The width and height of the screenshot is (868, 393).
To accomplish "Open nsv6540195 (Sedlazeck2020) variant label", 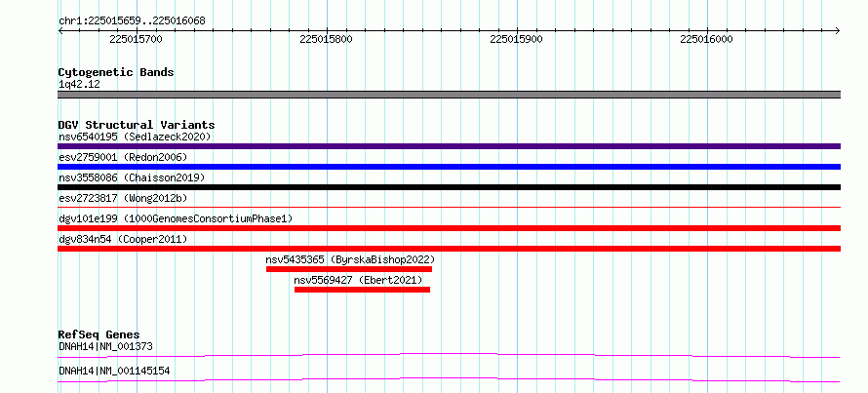I will coord(135,137).
